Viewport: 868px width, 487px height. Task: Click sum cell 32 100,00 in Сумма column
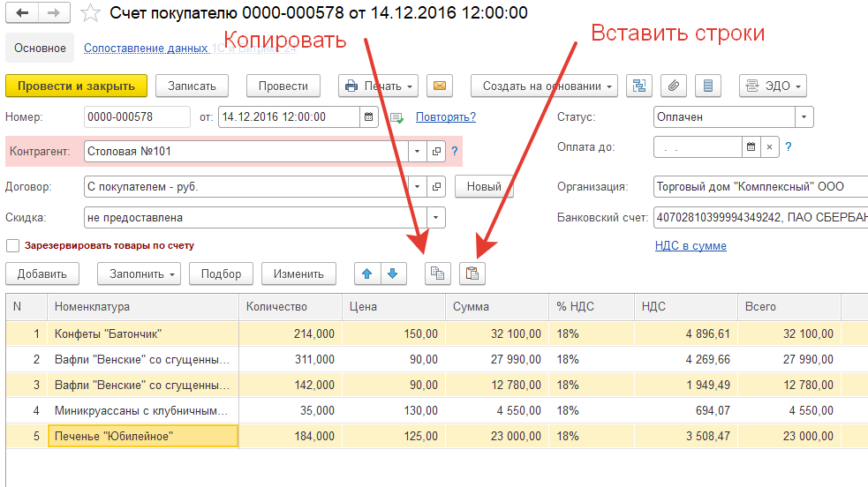click(498, 333)
